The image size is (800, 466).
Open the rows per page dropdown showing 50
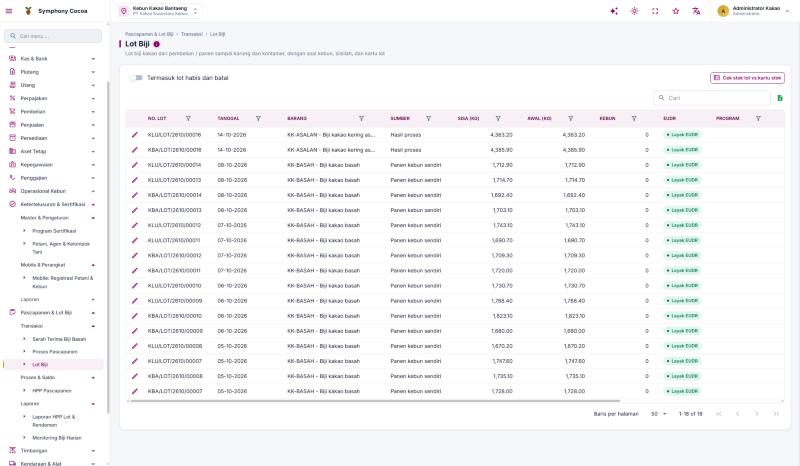point(659,414)
